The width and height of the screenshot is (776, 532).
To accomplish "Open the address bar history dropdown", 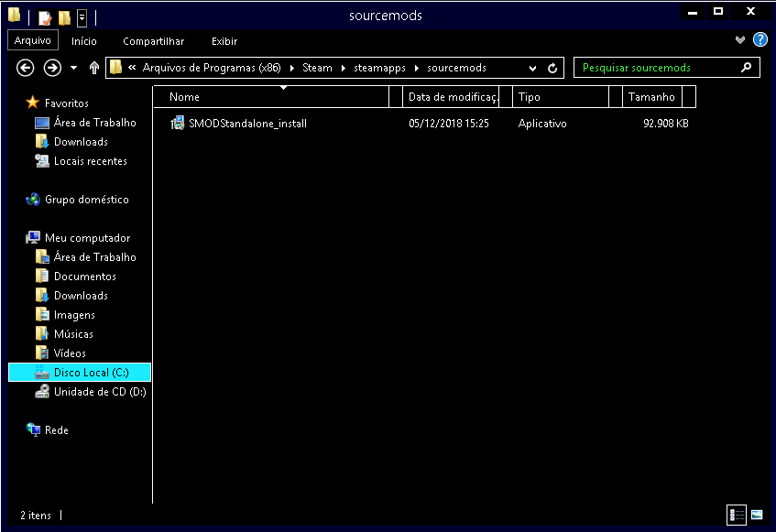I will pos(532,69).
